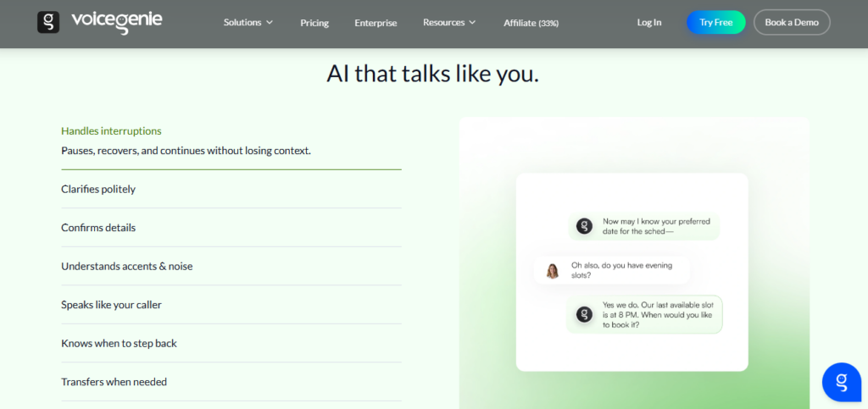Click the caller's photo avatar in chat

(552, 270)
